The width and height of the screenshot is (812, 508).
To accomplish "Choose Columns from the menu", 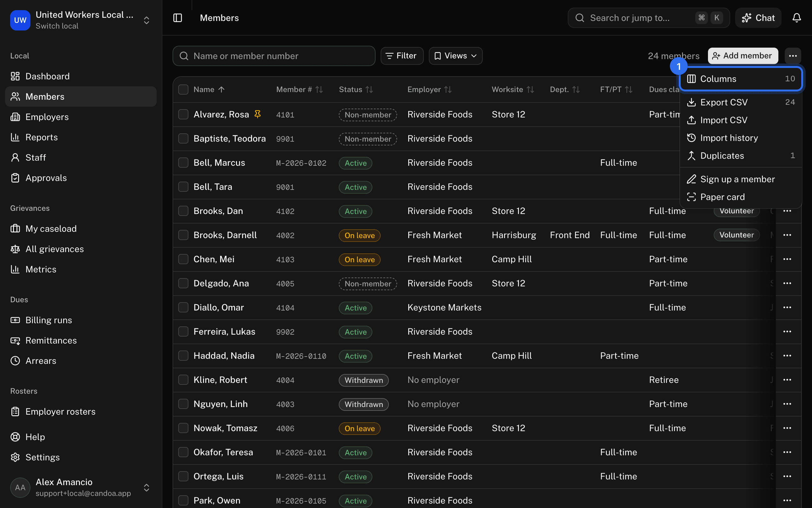I will 741,79.
